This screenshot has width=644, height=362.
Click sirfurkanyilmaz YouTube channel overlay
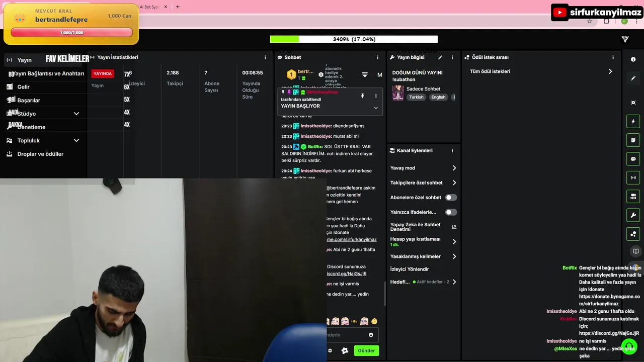(x=597, y=12)
